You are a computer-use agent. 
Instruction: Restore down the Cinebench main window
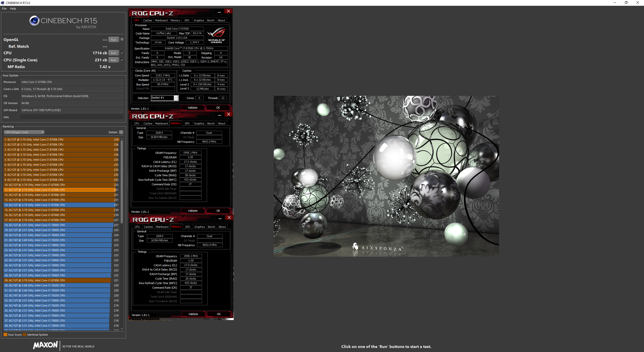[x=626, y=3]
